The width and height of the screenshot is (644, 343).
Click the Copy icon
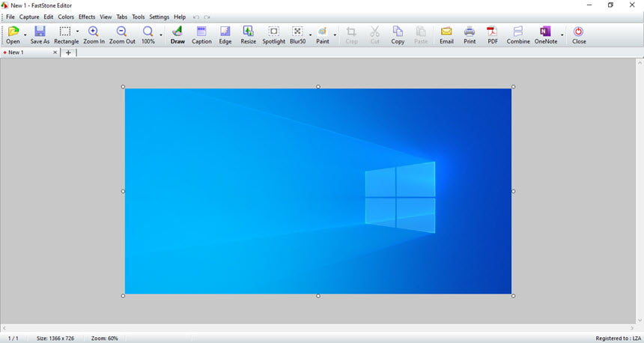[x=398, y=31]
